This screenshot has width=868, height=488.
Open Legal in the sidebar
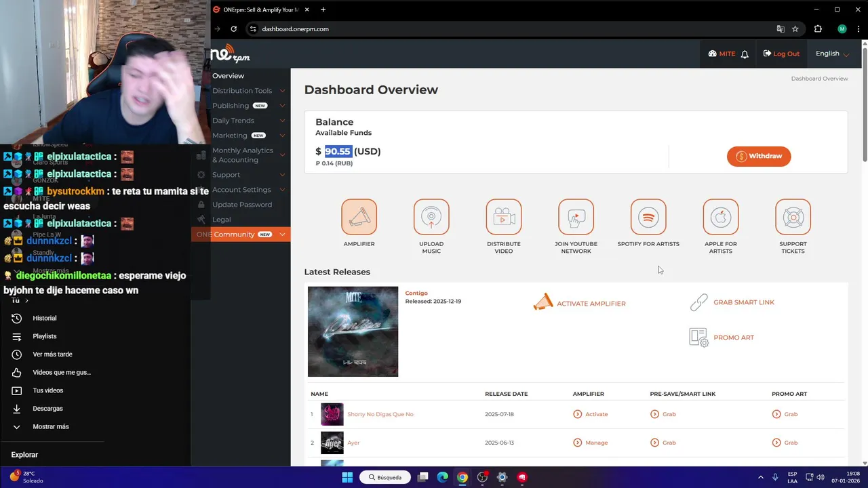pyautogui.click(x=221, y=220)
